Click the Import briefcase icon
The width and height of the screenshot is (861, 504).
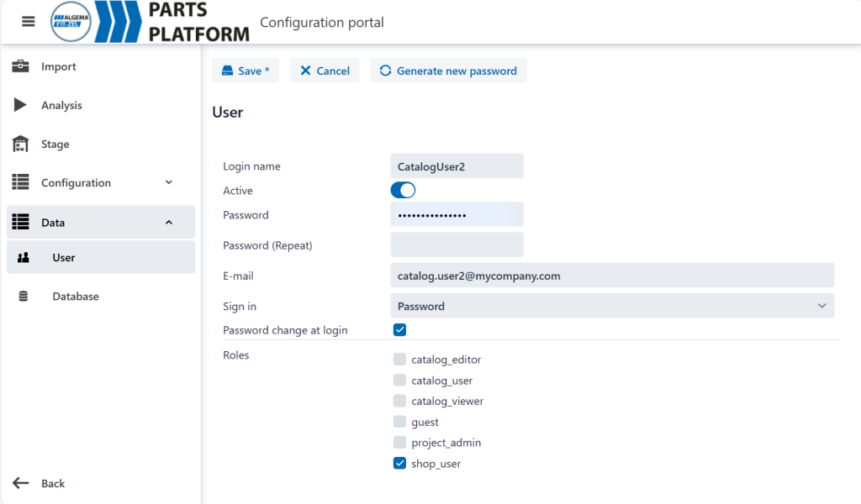(21, 66)
